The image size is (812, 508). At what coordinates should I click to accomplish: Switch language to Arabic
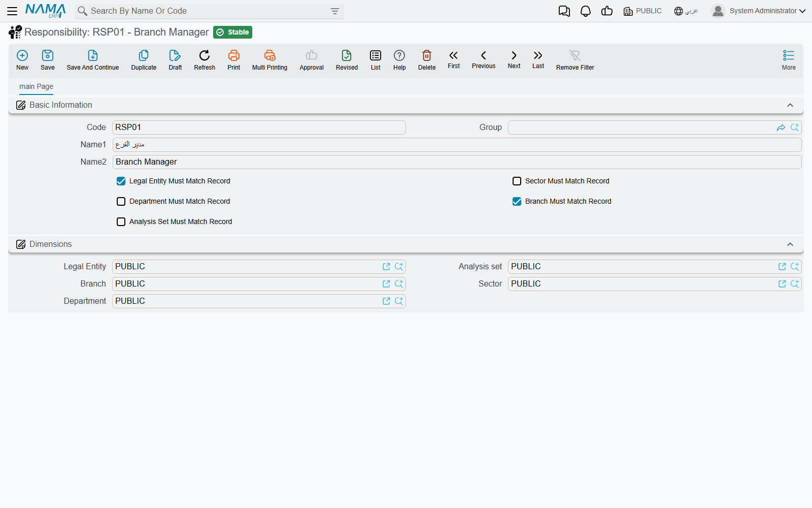tap(686, 11)
